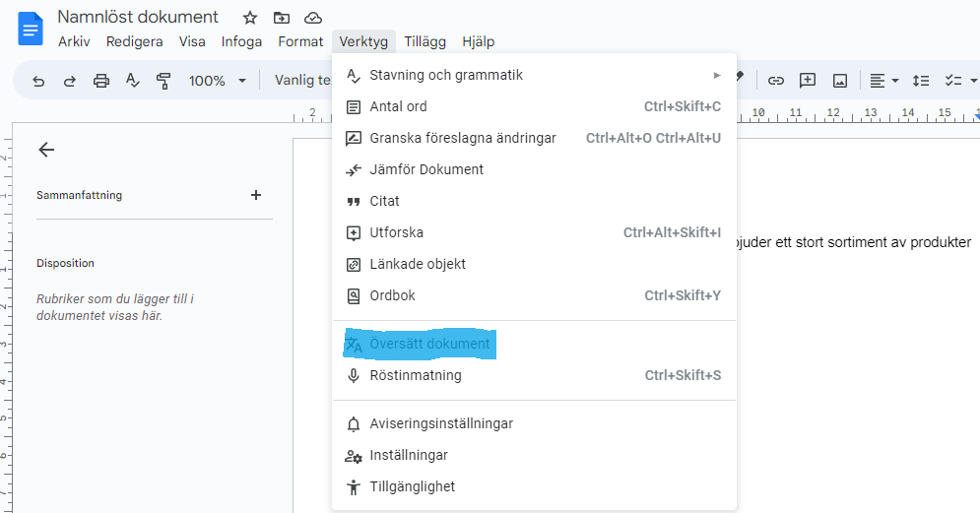
Task: Open the Infoga menu
Action: pos(241,41)
